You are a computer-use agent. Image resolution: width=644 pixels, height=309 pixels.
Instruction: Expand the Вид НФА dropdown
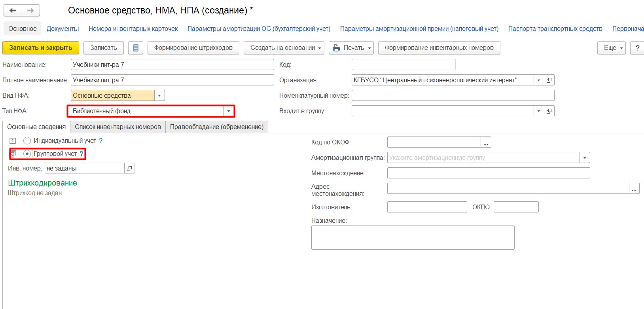pos(159,96)
